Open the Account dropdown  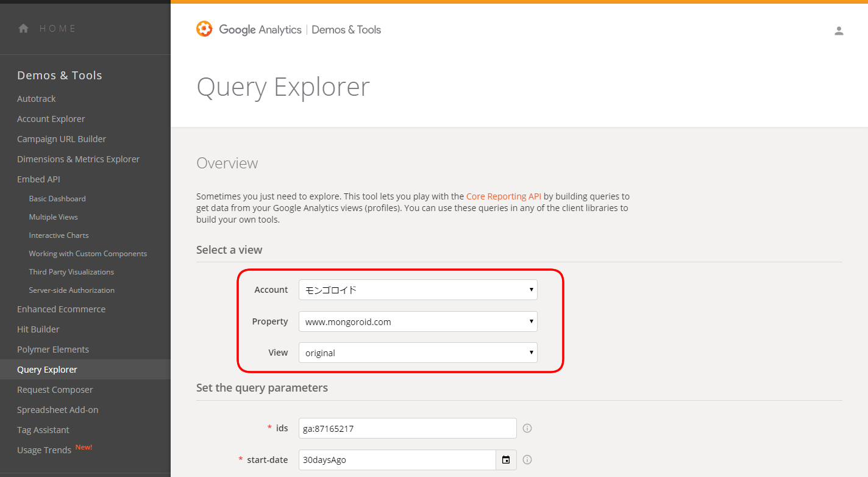pyautogui.click(x=418, y=290)
